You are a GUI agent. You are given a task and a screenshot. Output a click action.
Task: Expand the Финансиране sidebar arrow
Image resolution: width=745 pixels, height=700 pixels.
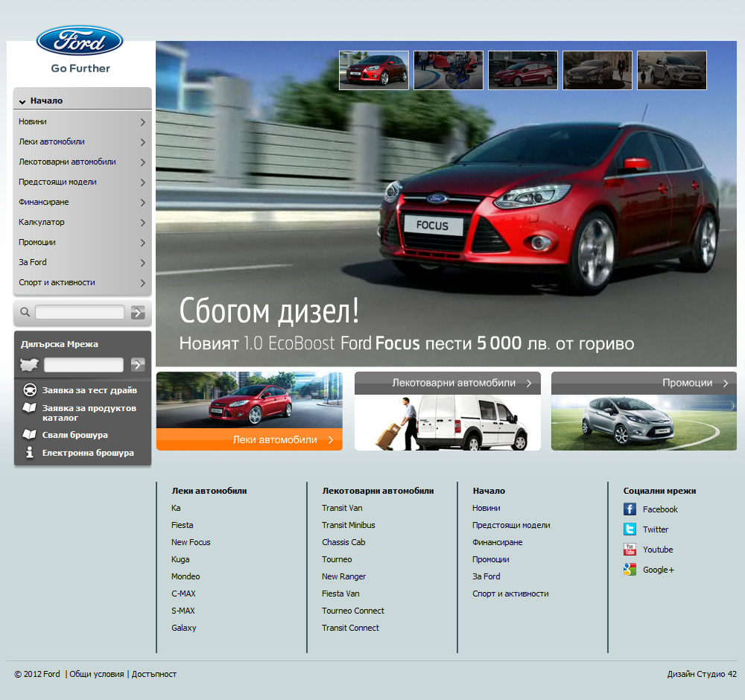(x=142, y=203)
